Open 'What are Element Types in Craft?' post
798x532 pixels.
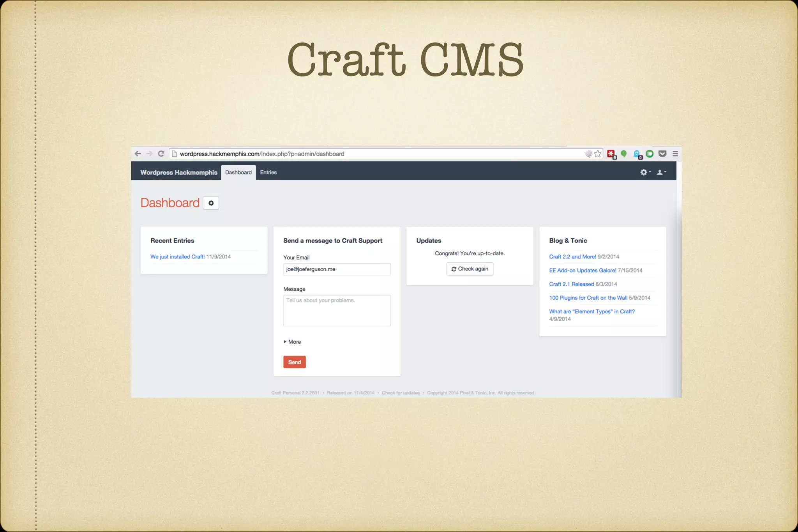[592, 311]
